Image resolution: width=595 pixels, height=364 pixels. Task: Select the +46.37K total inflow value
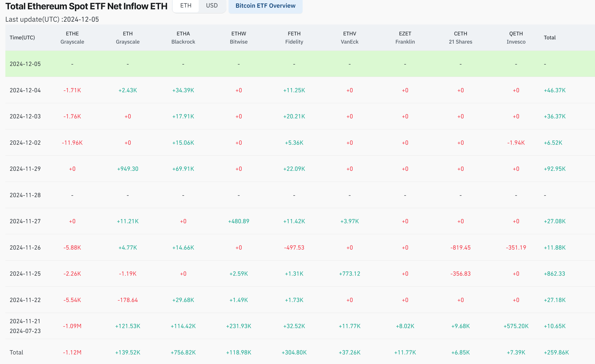tap(554, 90)
